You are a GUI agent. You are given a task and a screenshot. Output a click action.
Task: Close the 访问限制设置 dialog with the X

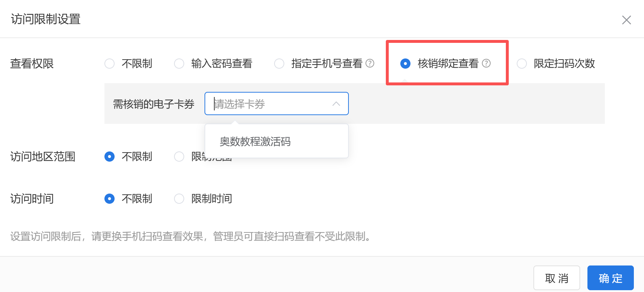click(627, 20)
